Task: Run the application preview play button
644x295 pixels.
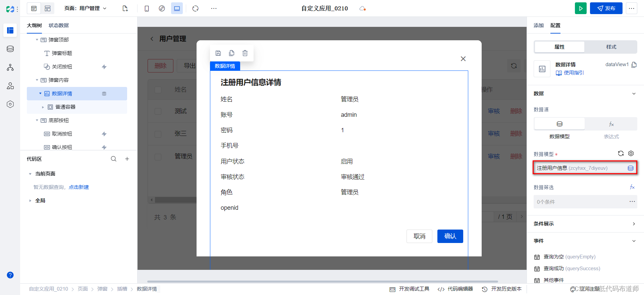Action: [x=581, y=8]
